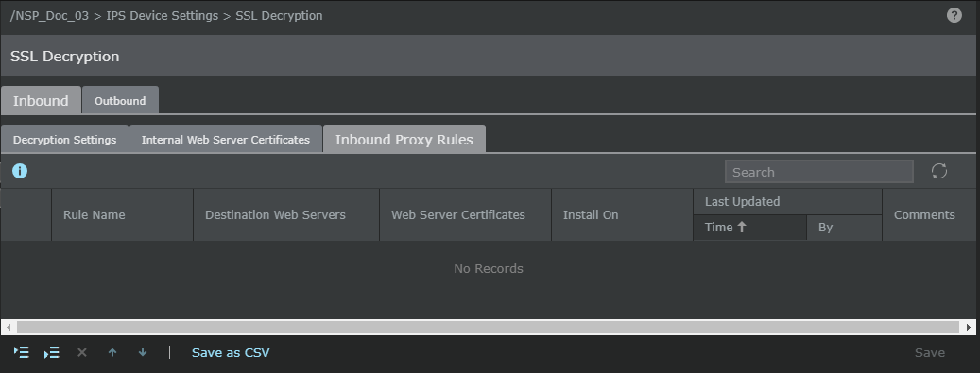Image resolution: width=980 pixels, height=373 pixels.
Task: Click the Last Updated header group
Action: pos(787,202)
